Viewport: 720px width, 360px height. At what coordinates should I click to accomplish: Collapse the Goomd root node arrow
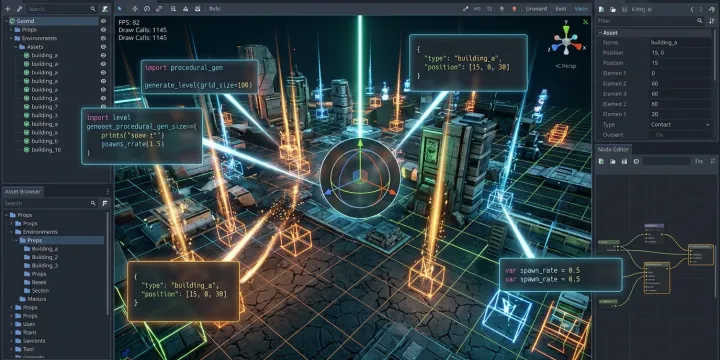click(x=6, y=21)
